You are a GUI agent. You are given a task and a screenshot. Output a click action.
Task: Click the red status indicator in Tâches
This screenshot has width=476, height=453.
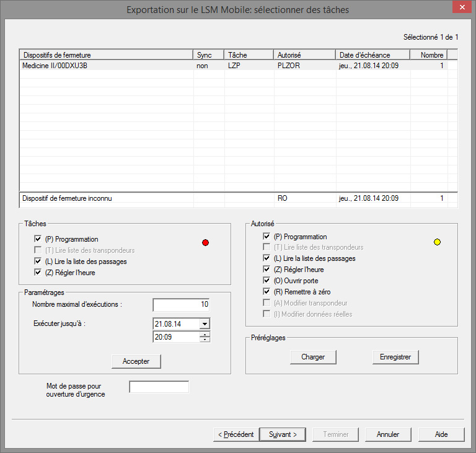pyautogui.click(x=206, y=242)
